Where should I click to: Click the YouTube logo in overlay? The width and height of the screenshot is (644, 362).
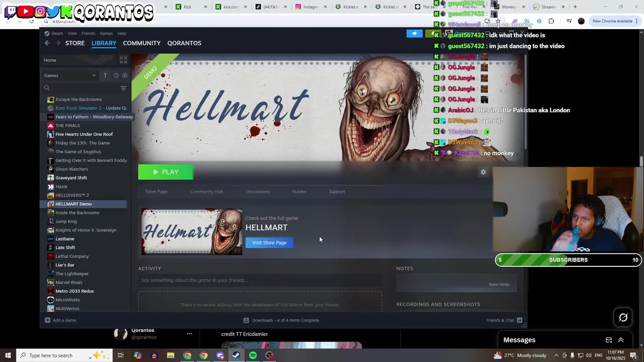[x=25, y=11]
